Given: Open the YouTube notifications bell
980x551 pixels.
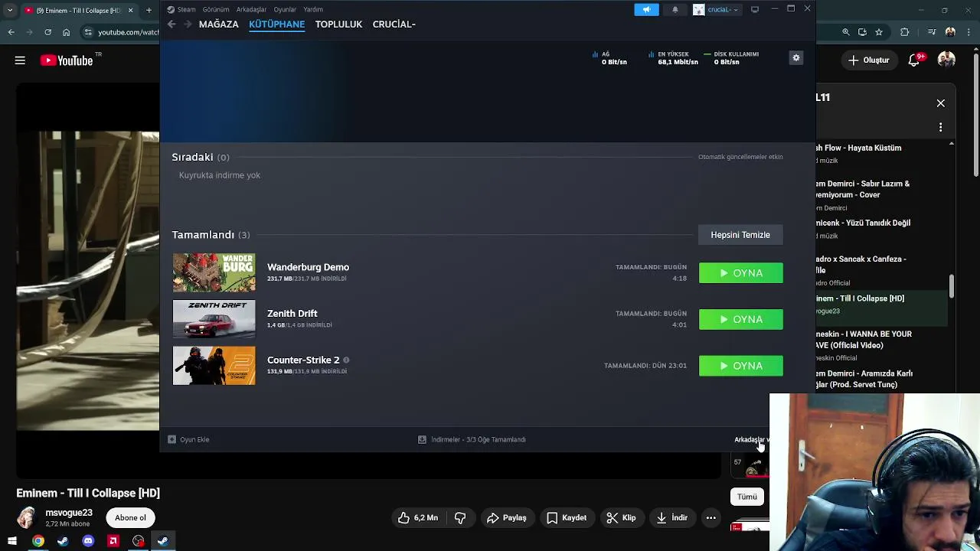Looking at the screenshot, I should pyautogui.click(x=914, y=60).
